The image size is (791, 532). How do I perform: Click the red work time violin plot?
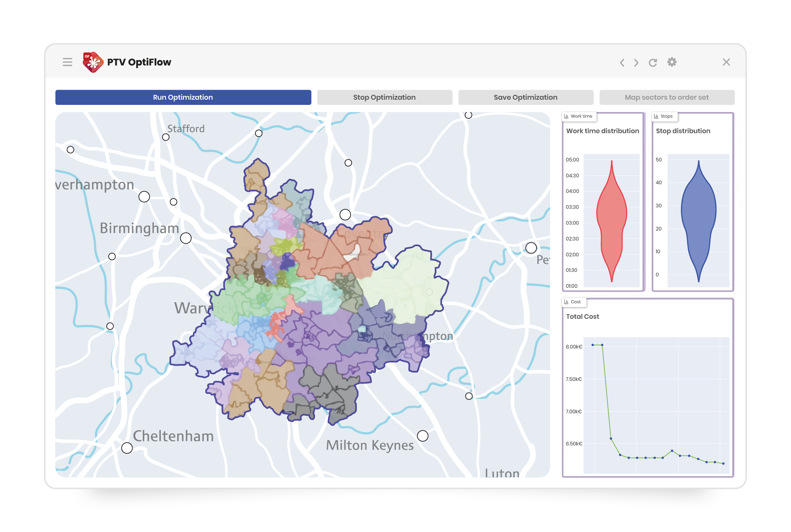pos(612,221)
